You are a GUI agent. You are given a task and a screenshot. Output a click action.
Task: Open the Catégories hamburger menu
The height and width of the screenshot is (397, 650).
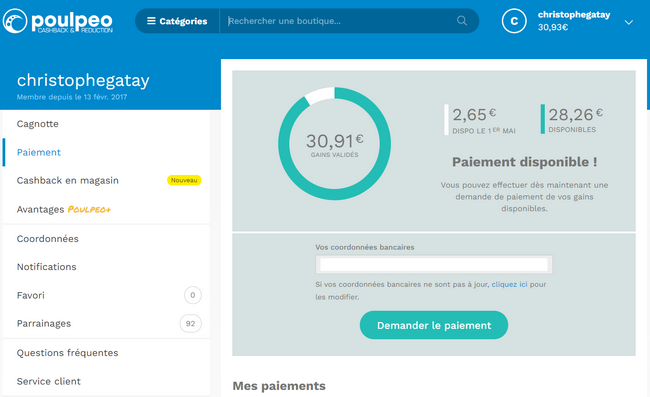pos(177,21)
